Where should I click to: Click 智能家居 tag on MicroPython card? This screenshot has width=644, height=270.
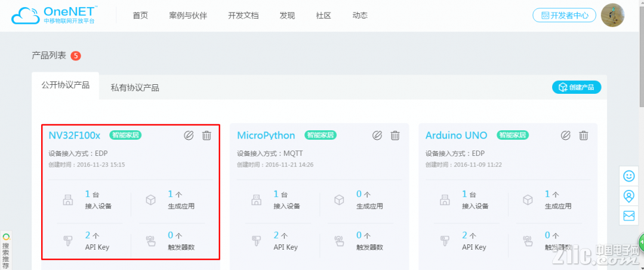pos(321,135)
